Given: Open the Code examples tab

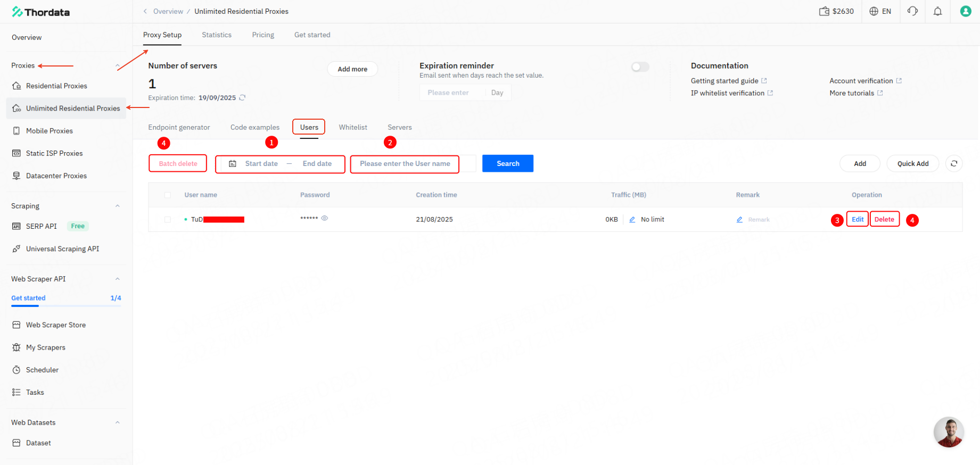Looking at the screenshot, I should pyautogui.click(x=255, y=127).
